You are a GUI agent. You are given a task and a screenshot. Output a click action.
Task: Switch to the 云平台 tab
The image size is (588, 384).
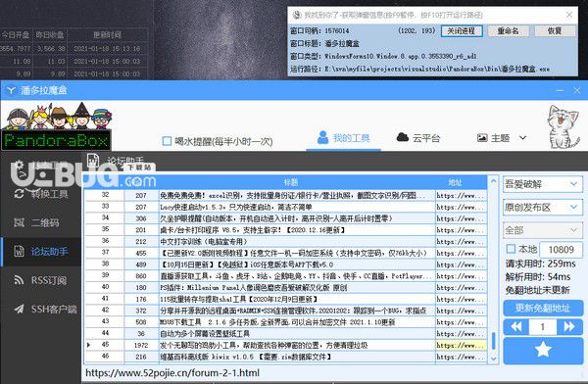coord(418,138)
